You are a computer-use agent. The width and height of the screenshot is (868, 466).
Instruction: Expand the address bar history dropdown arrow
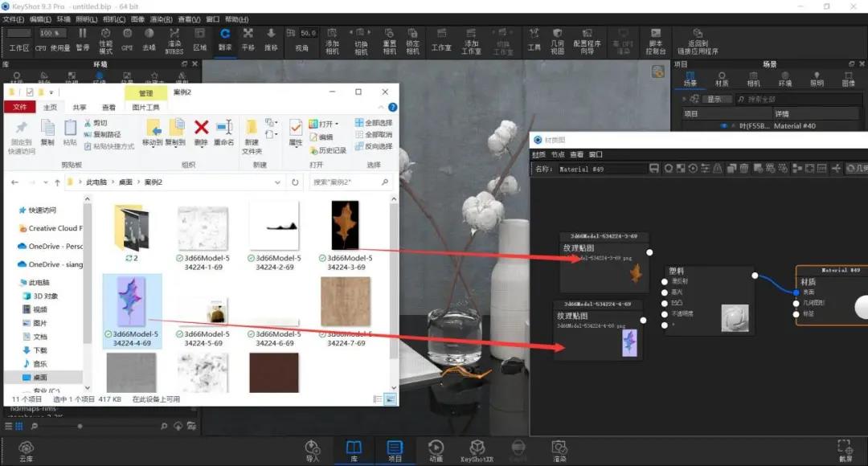(277, 182)
